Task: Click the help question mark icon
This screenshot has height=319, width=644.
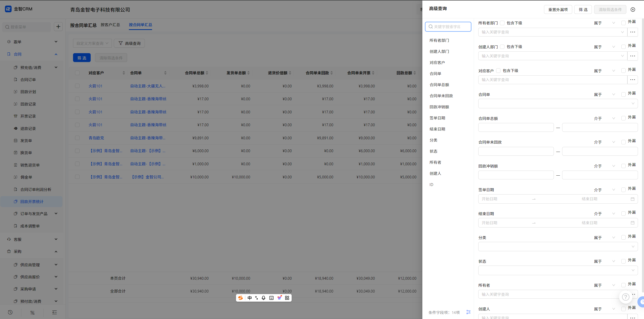Action: pyautogui.click(x=626, y=297)
